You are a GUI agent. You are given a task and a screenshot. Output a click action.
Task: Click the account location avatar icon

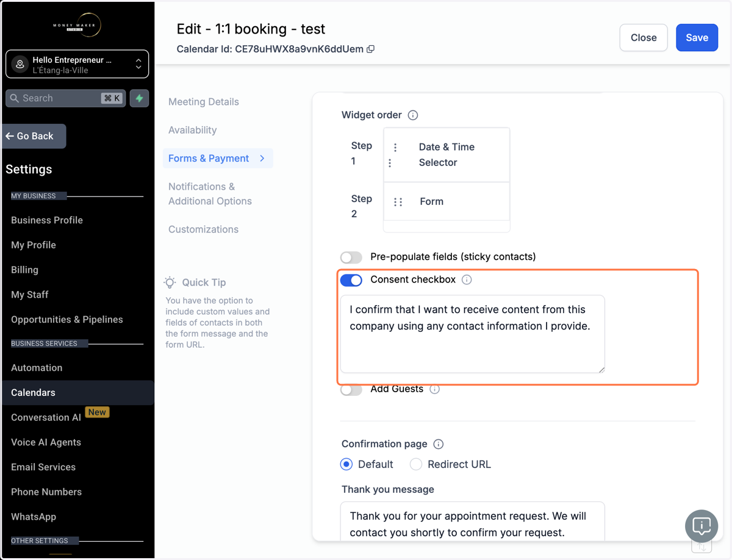tap(20, 64)
